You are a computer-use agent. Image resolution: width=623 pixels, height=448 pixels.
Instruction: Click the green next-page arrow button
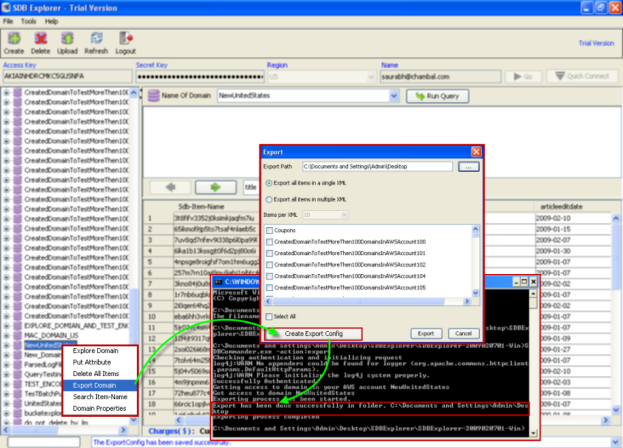(216, 187)
